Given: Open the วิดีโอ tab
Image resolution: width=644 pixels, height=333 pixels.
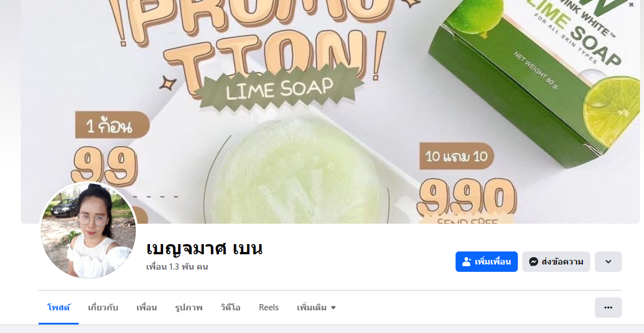Looking at the screenshot, I should tap(230, 308).
